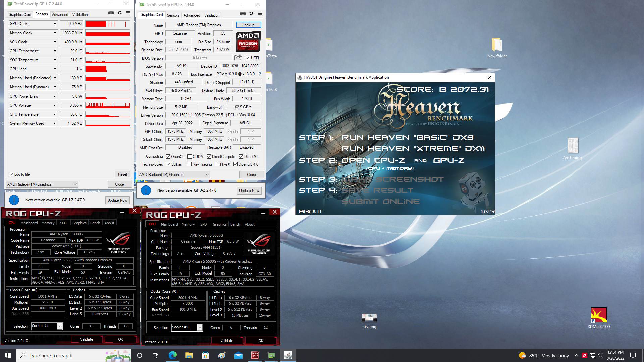This screenshot has width=644, height=362.
Task: Click the Bus Interface question mark icon
Action: [260, 74]
